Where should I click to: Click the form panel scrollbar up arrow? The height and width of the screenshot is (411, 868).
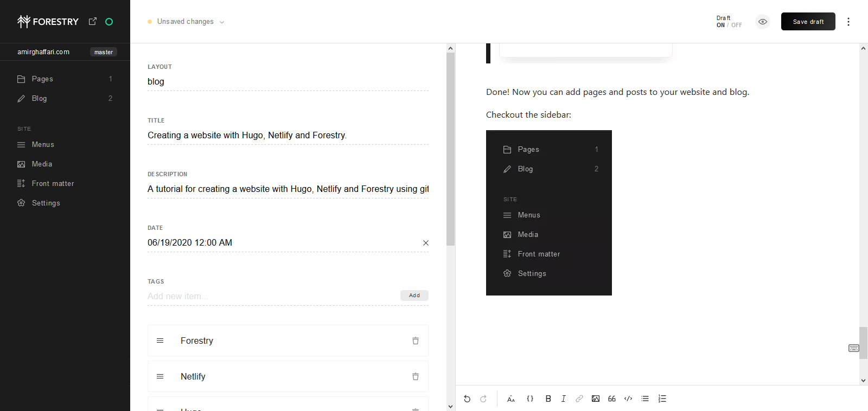coord(450,48)
